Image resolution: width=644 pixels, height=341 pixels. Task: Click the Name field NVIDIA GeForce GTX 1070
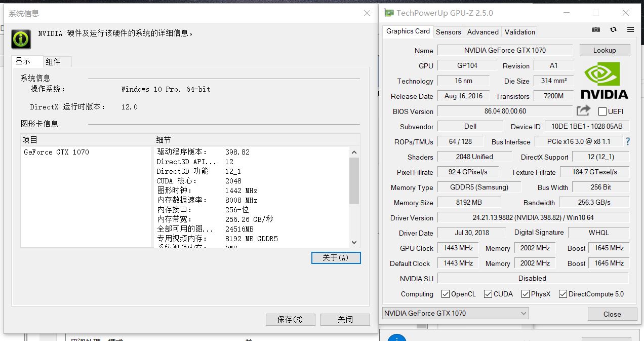505,50
